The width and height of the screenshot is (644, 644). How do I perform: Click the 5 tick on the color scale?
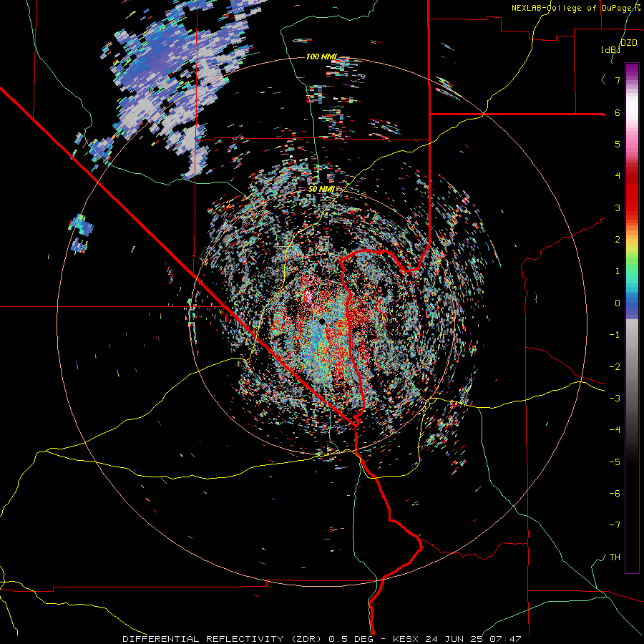618,144
